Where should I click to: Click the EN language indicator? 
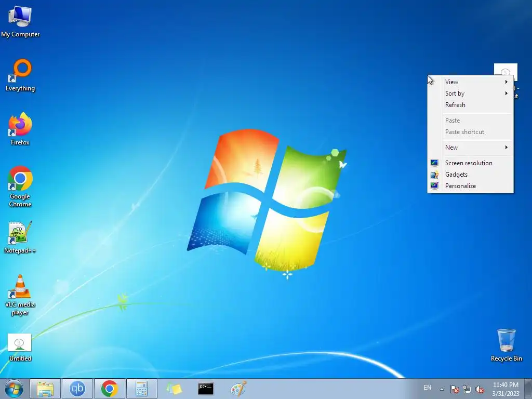pos(427,388)
